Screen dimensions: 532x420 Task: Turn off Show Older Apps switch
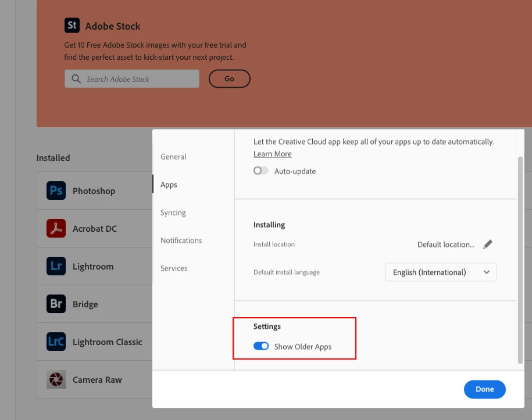[261, 346]
